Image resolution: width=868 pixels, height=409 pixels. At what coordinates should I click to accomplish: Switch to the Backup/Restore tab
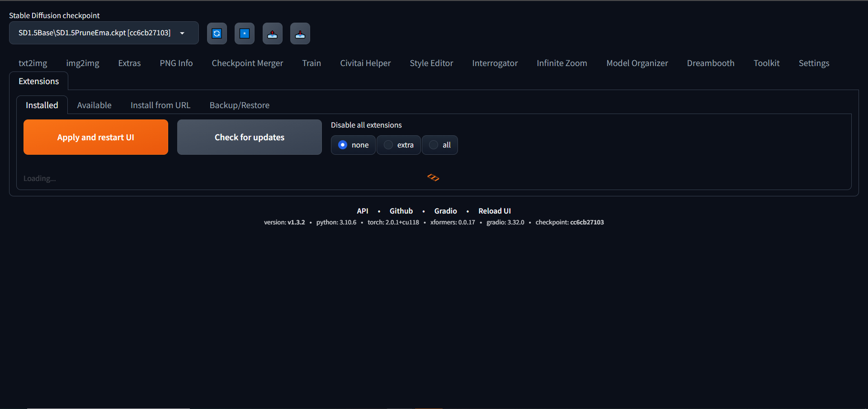(x=239, y=105)
